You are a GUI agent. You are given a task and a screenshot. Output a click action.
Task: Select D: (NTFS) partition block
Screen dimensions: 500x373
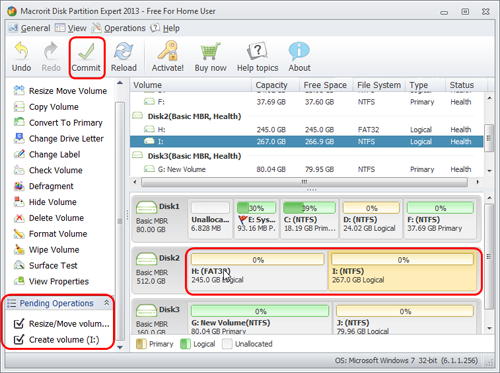click(371, 219)
